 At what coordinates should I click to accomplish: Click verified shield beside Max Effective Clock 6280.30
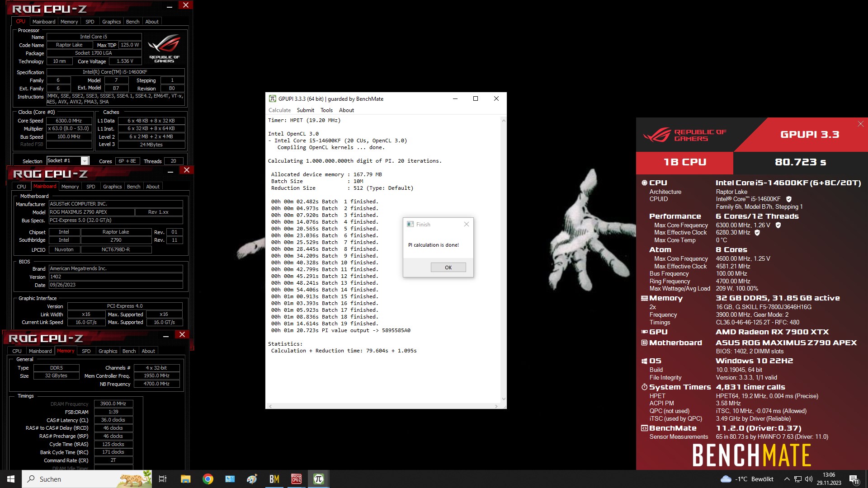coord(757,233)
